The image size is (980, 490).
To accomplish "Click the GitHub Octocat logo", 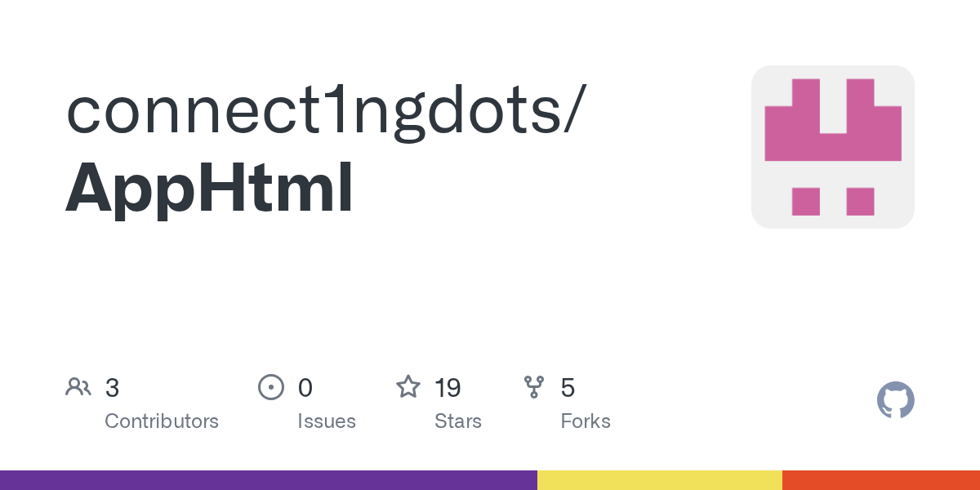I will (x=895, y=401).
